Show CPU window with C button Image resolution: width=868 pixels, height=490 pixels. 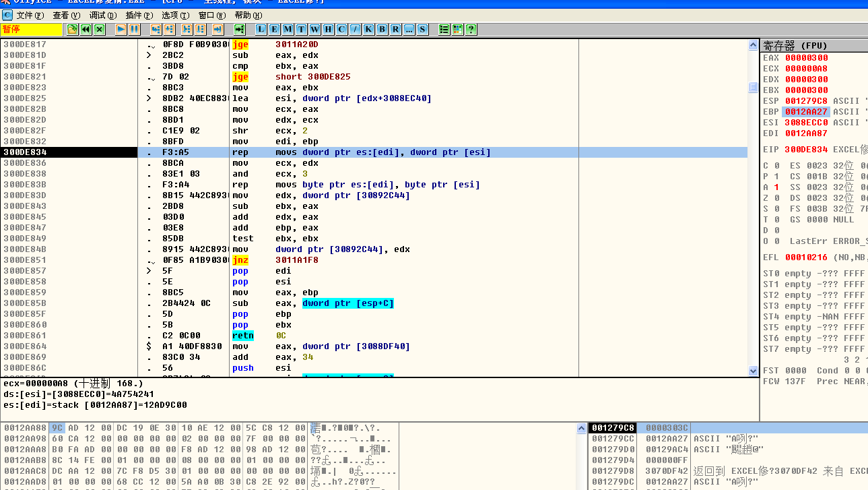click(341, 29)
